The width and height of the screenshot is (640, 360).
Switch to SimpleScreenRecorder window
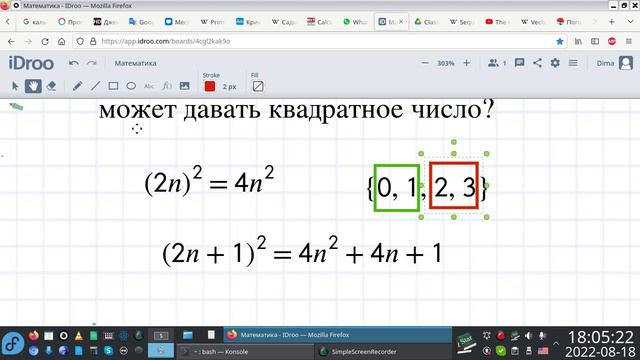[384, 351]
